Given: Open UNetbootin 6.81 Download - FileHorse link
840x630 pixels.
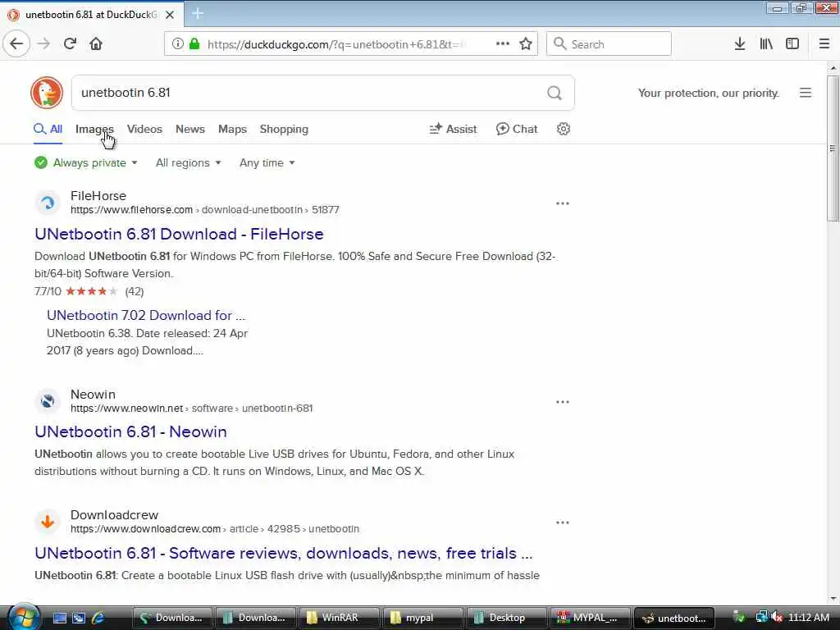Looking at the screenshot, I should point(179,234).
